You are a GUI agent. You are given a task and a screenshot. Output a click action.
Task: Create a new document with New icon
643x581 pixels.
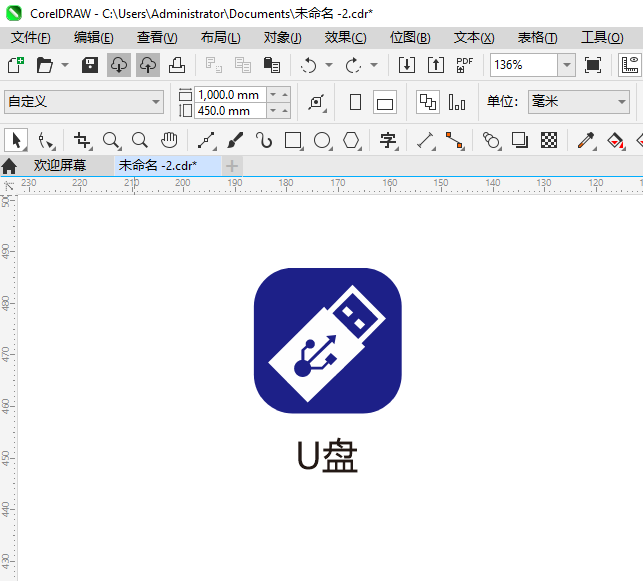(x=16, y=65)
